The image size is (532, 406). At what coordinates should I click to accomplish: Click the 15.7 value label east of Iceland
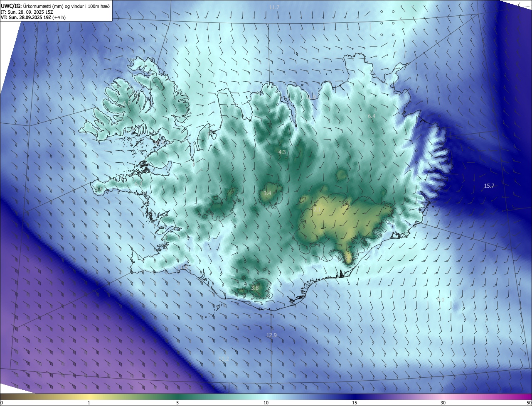click(x=489, y=186)
